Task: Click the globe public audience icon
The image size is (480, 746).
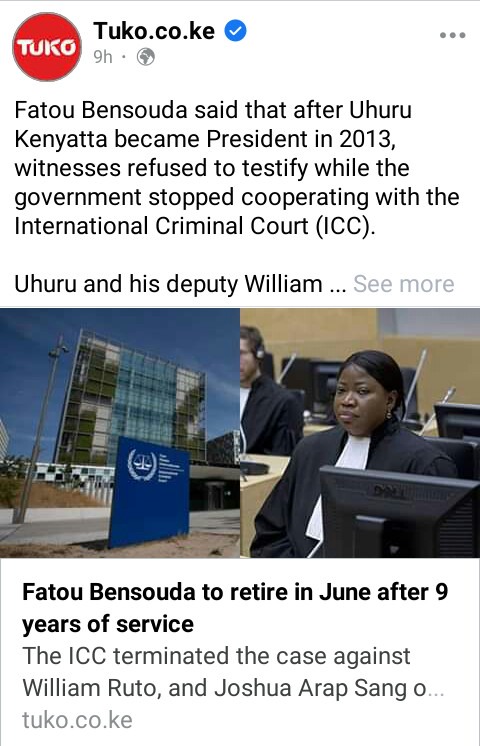Action: (x=146, y=57)
